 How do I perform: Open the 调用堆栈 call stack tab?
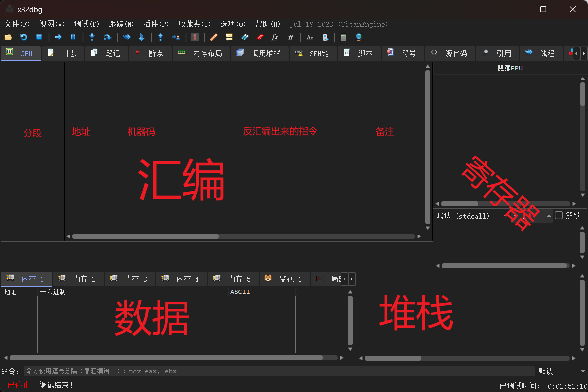pyautogui.click(x=260, y=53)
